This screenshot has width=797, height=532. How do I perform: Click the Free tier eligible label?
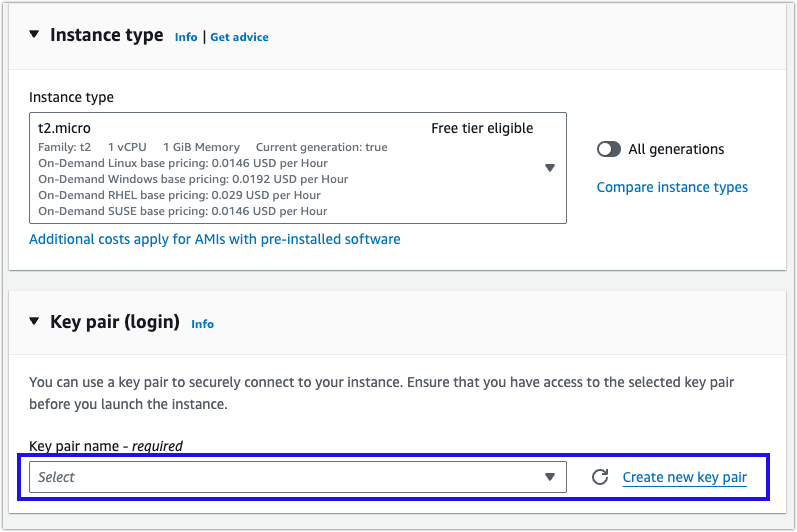482,128
